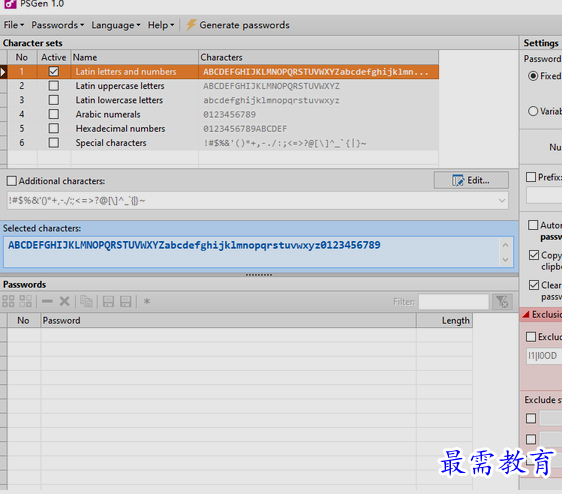This screenshot has height=494, width=562.
Task: Click the Characters column header
Action: click(318, 57)
